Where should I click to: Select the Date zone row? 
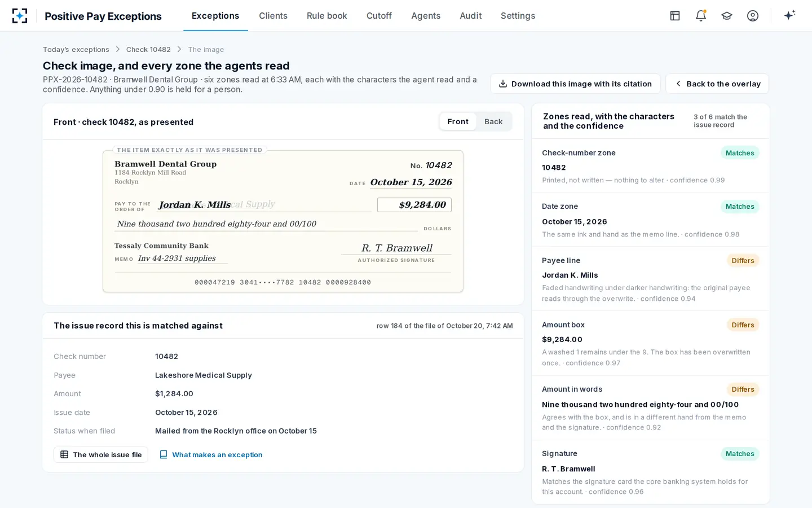651,220
